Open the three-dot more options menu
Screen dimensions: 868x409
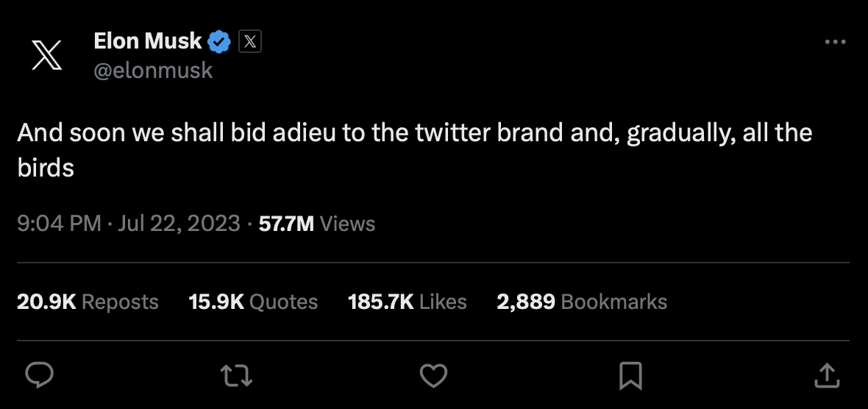click(835, 41)
